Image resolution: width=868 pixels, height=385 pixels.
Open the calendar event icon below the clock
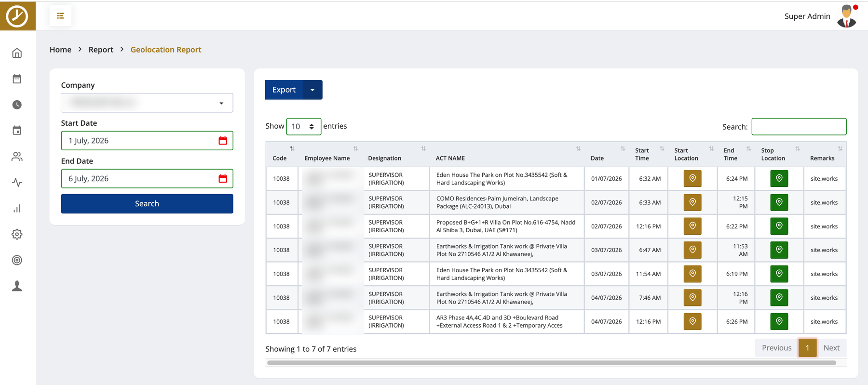pyautogui.click(x=17, y=130)
